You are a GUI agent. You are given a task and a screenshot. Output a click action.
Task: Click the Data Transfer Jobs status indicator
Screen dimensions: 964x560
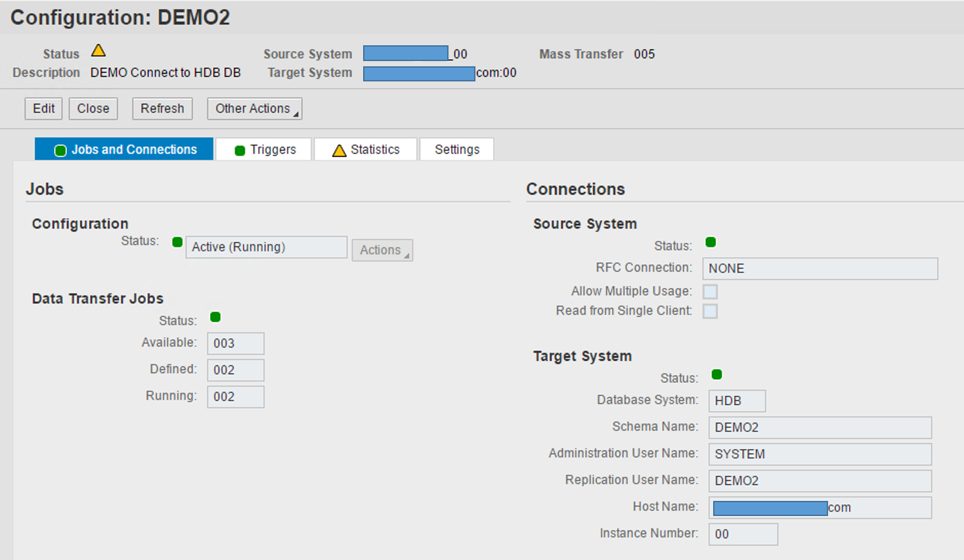215,318
